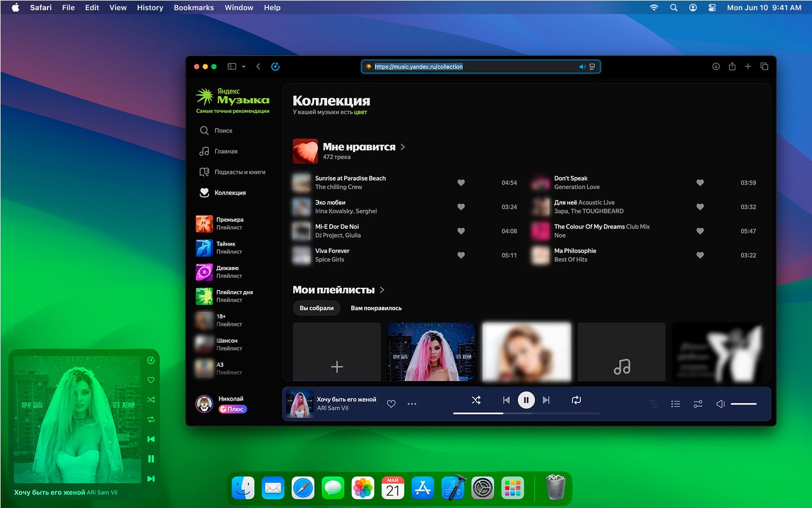Create a new playlist with the plus tile
812x508 pixels.
coord(337,352)
